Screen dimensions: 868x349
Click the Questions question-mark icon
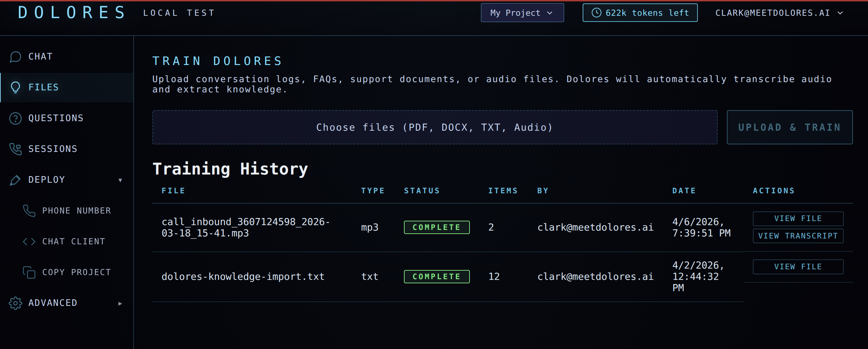click(15, 118)
